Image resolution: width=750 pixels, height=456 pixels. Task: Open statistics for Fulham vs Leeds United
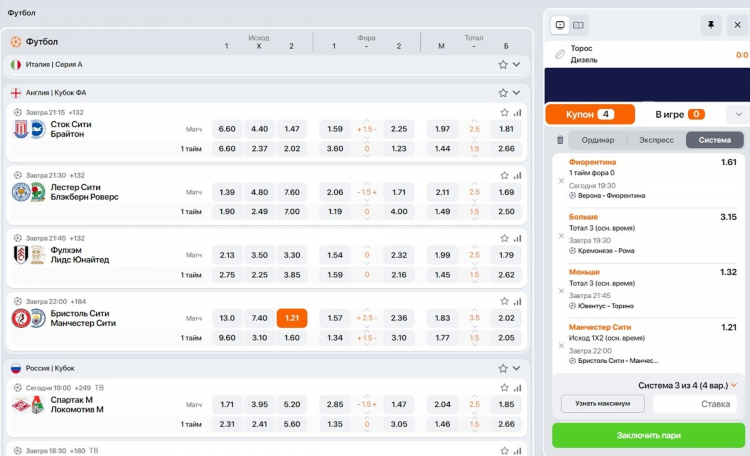tap(518, 238)
